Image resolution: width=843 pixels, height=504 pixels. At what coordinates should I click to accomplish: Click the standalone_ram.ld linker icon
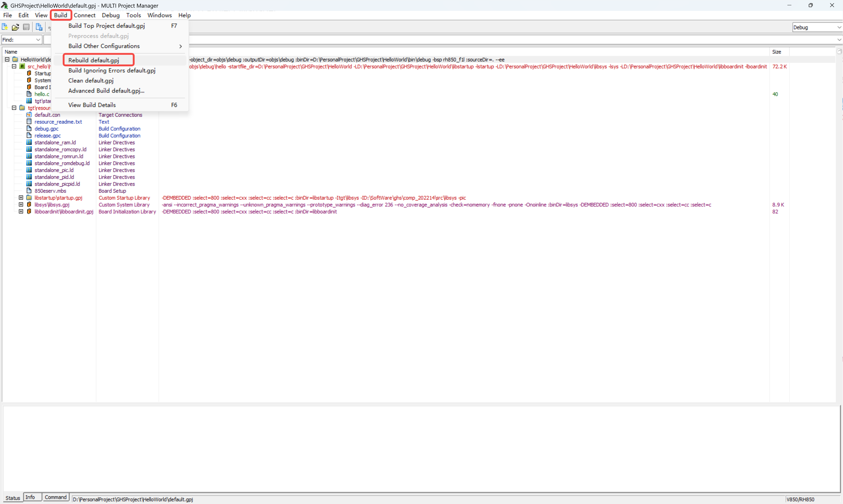(29, 142)
